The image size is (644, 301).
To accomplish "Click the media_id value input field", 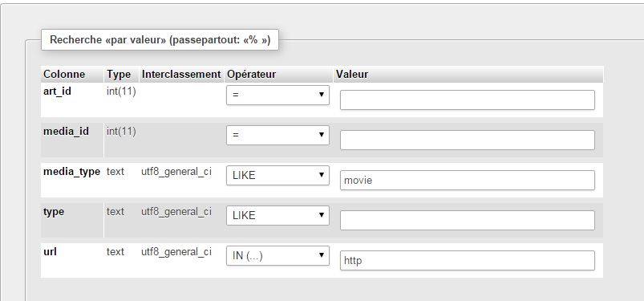I will (468, 140).
